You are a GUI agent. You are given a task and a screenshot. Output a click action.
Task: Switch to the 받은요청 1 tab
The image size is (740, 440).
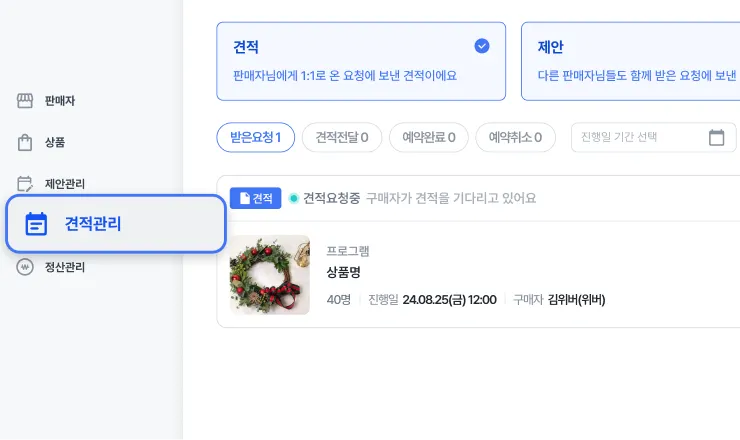[x=256, y=137]
